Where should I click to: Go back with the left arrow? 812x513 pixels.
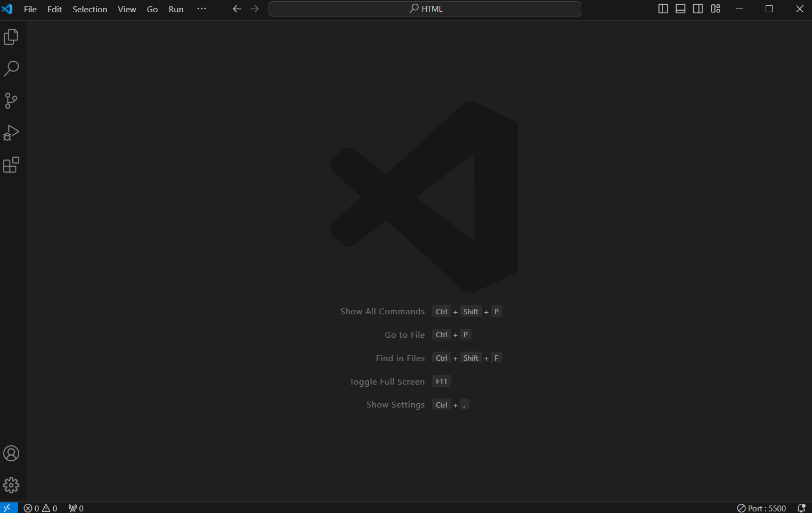237,9
